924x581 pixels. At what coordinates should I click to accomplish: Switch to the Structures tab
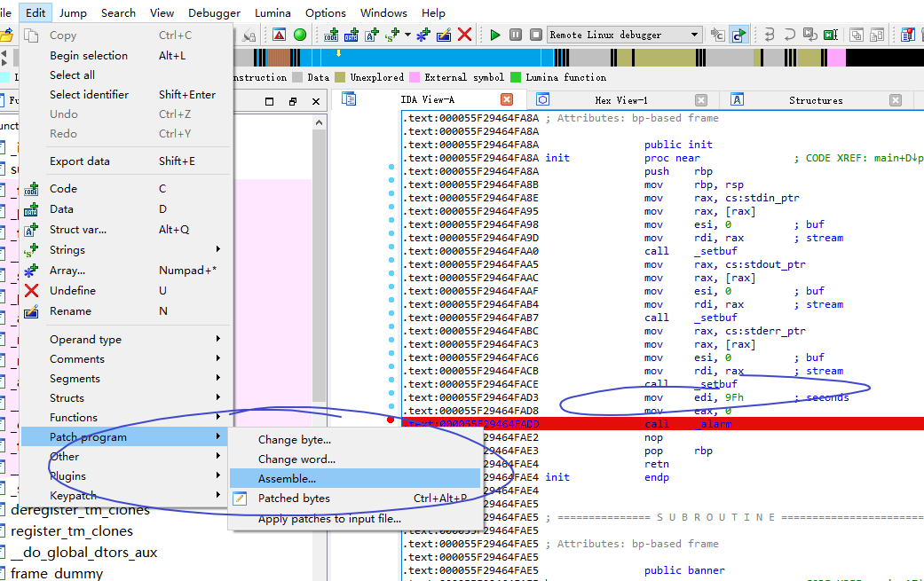816,100
